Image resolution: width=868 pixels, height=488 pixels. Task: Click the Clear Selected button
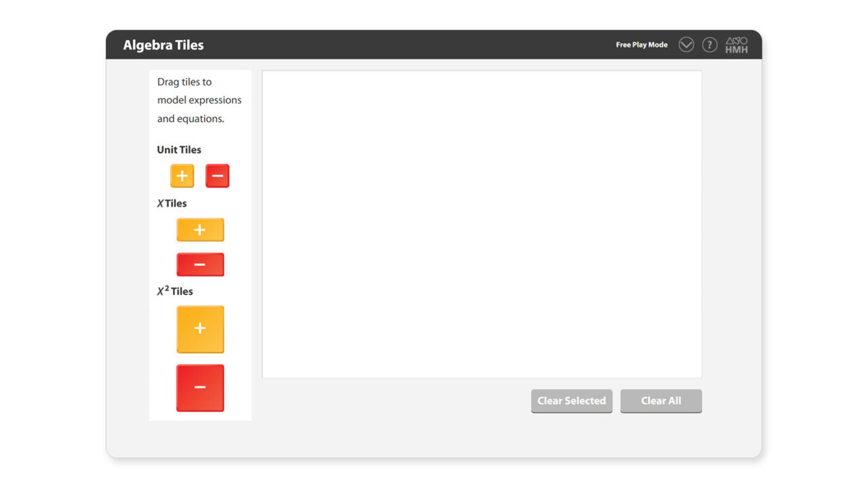click(572, 401)
